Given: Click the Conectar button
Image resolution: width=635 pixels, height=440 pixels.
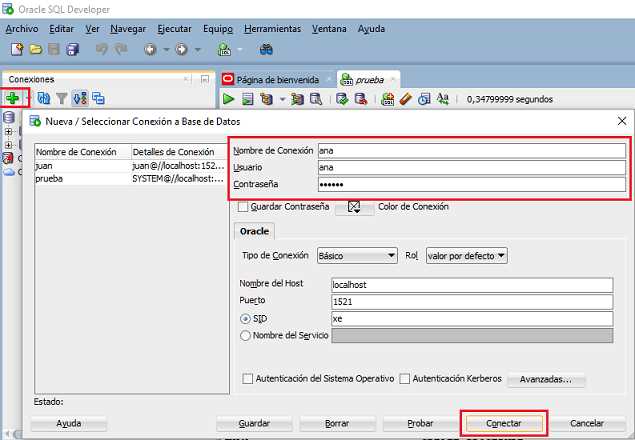Looking at the screenshot, I should click(503, 423).
